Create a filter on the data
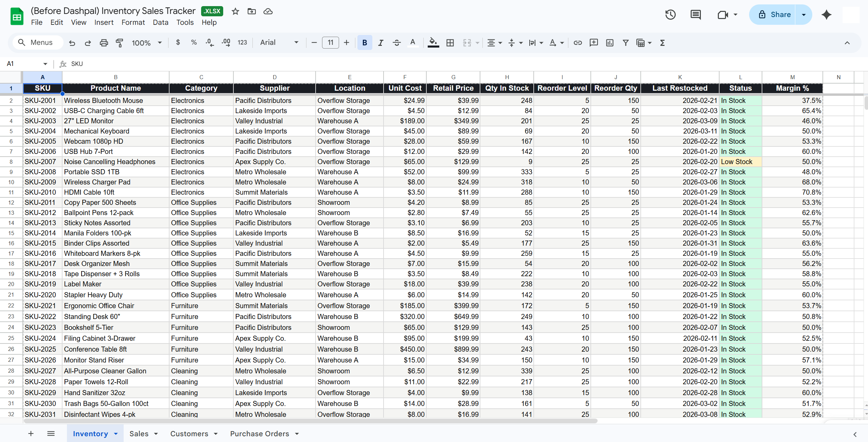The height and width of the screenshot is (442, 868). [626, 42]
